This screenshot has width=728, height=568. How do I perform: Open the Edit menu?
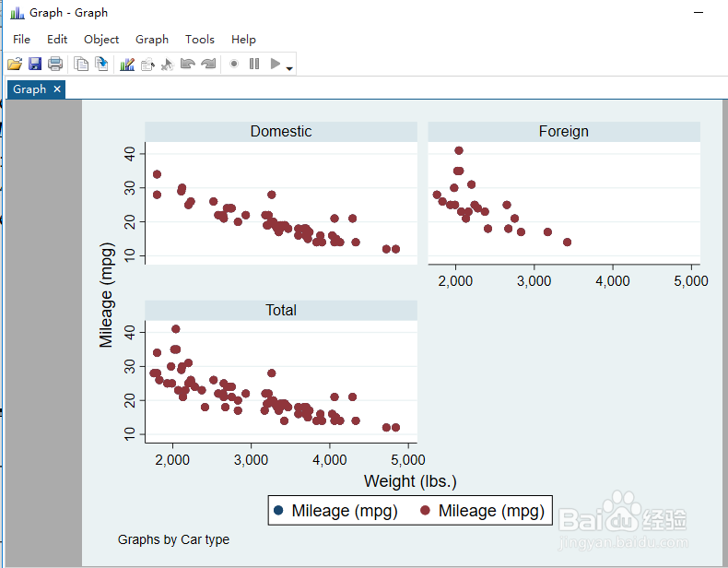pyautogui.click(x=57, y=39)
